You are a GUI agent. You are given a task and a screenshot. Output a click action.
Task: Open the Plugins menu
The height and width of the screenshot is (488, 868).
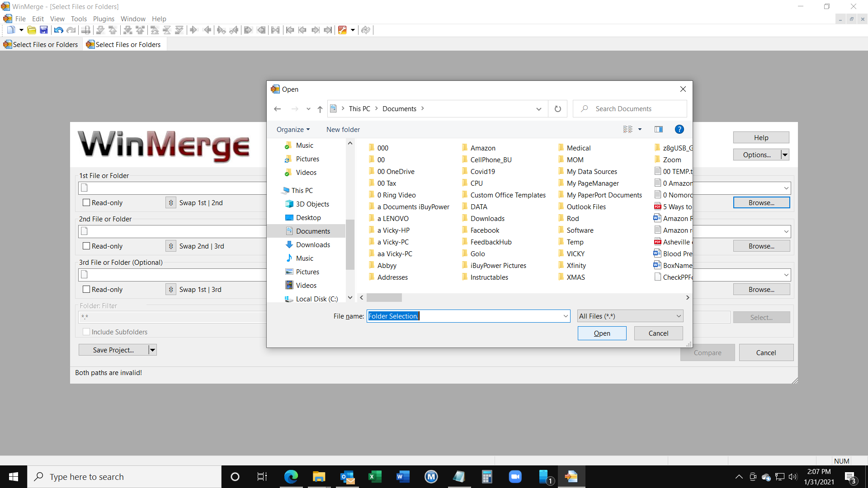[x=104, y=19]
